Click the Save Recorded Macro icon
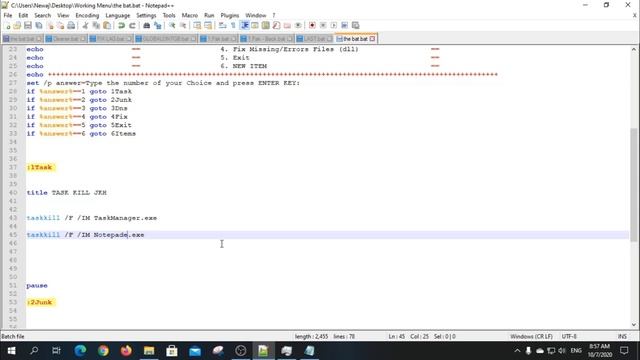The height and width of the screenshot is (360, 640). (356, 25)
